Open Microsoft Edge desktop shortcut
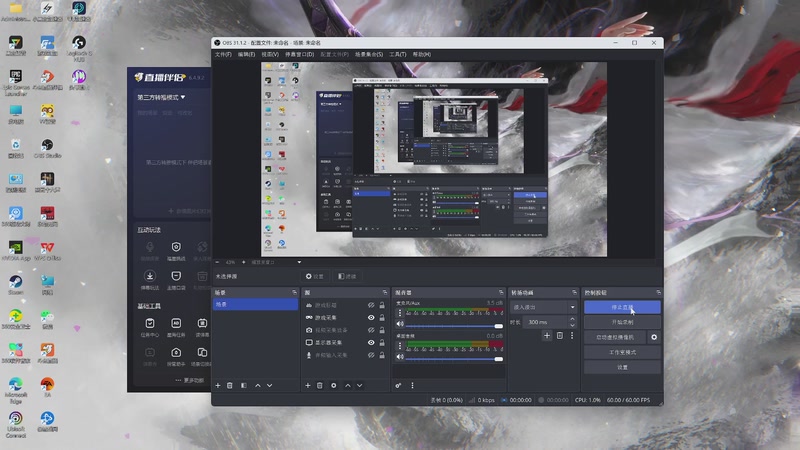 point(16,390)
